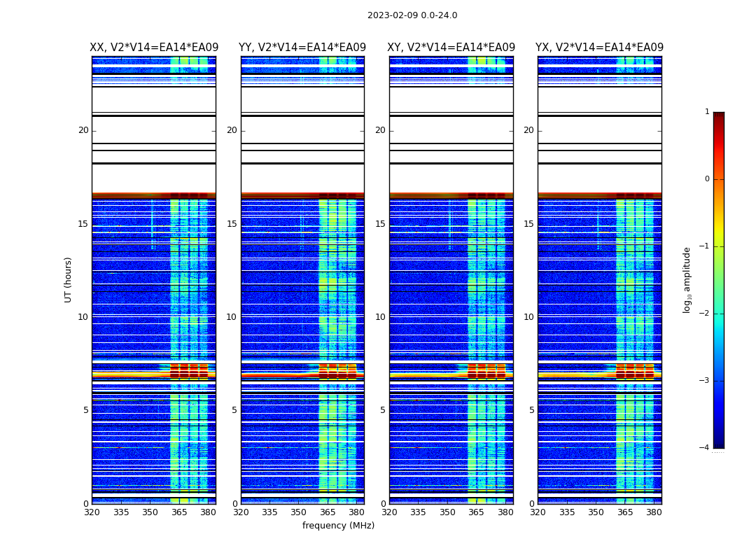Click the frequency (MHz) x-axis label
Viewport: 735px width, 560px height.
point(338,526)
